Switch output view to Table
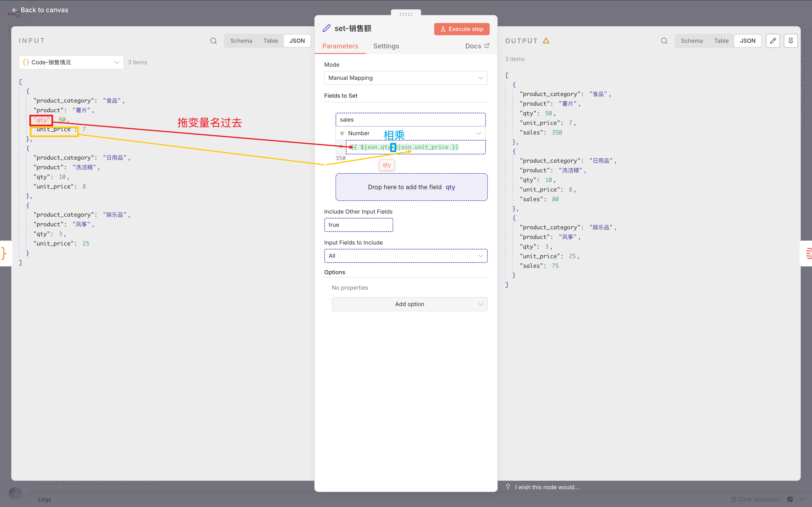Image resolution: width=812 pixels, height=507 pixels. coord(721,41)
